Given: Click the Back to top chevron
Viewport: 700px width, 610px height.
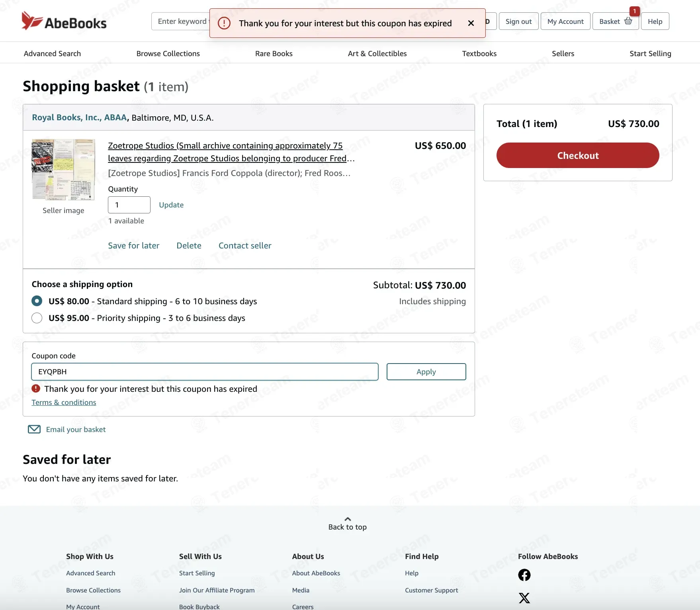Looking at the screenshot, I should [348, 519].
